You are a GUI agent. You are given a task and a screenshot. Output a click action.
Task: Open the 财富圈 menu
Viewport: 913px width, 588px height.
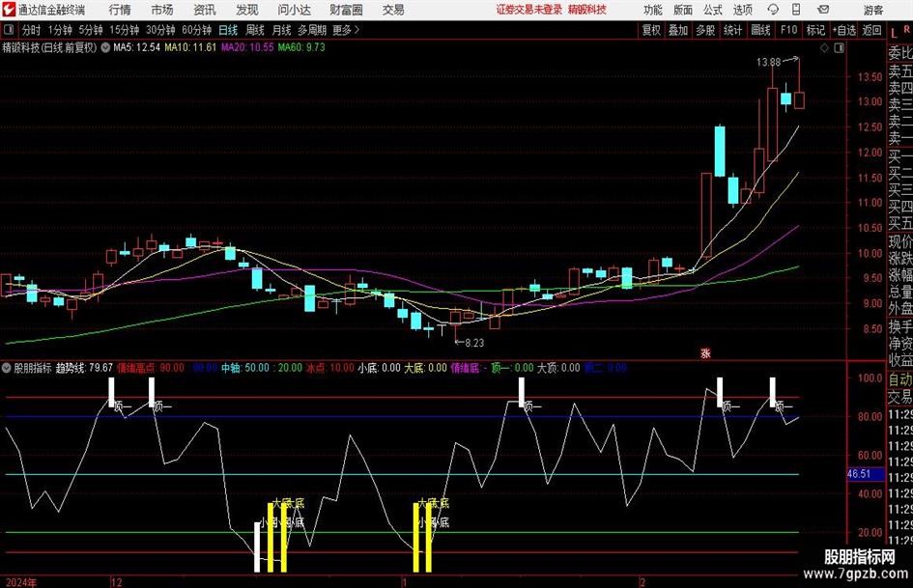click(x=346, y=10)
